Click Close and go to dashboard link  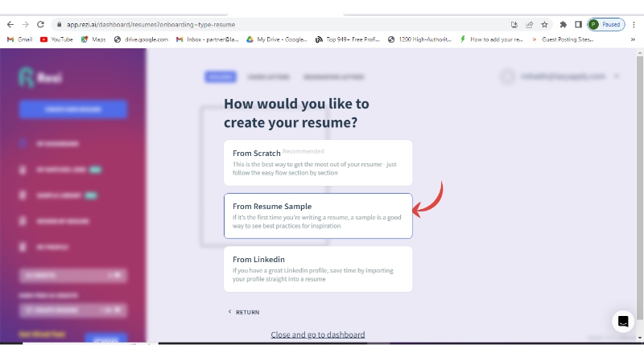(x=318, y=334)
